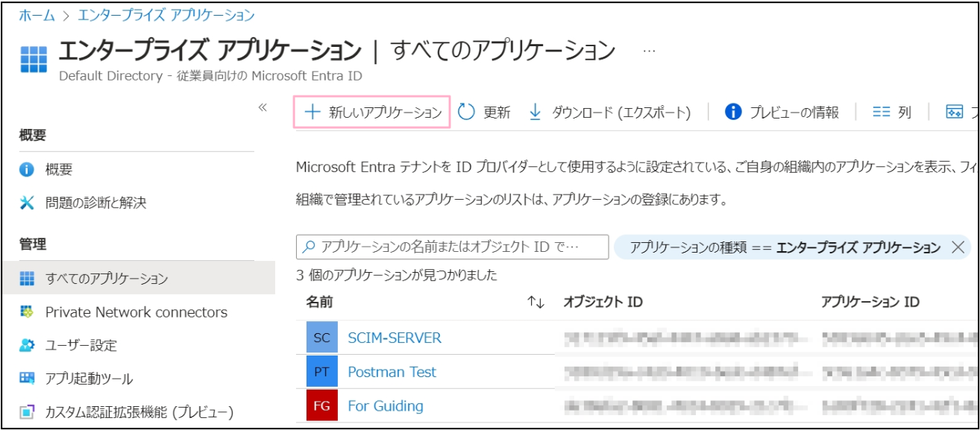Open アプリ起動ツール in sidebar

coord(89,379)
